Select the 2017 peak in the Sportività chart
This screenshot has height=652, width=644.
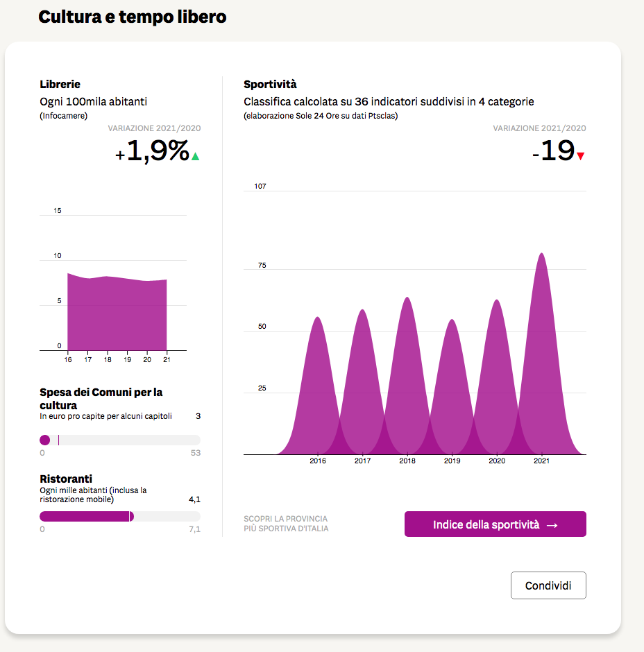362,381
